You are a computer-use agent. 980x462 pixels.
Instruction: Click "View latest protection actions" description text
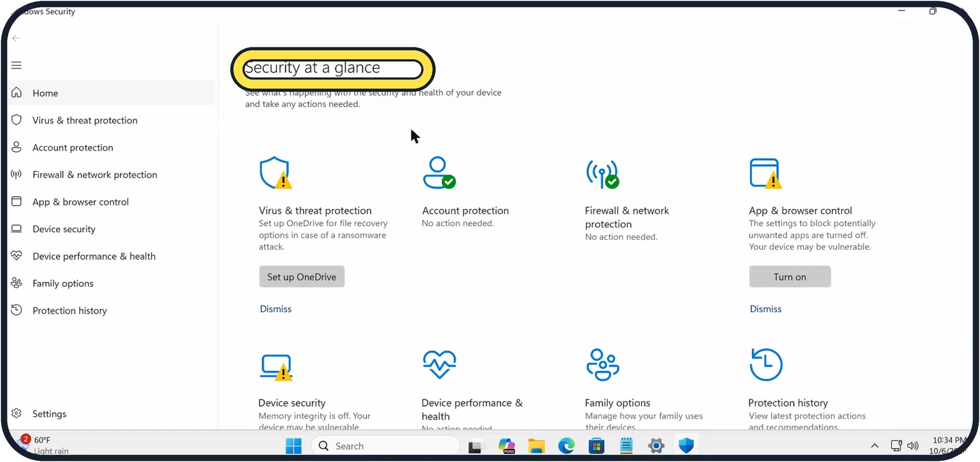807,422
